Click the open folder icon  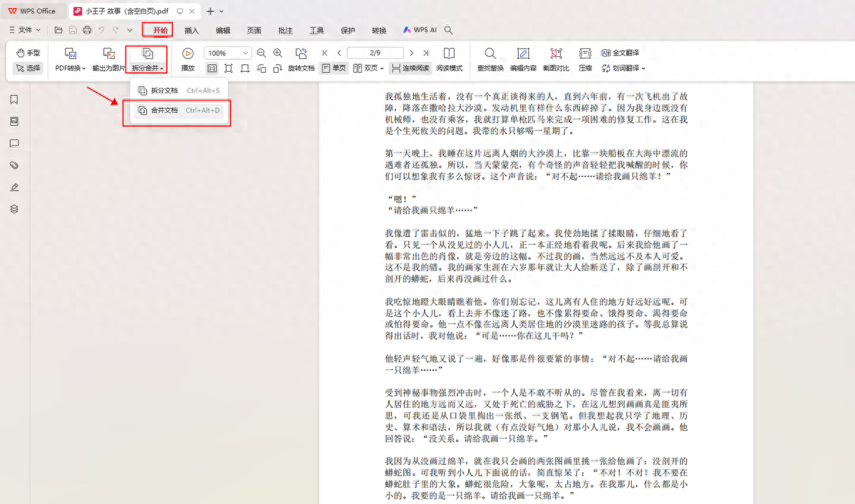[x=58, y=30]
